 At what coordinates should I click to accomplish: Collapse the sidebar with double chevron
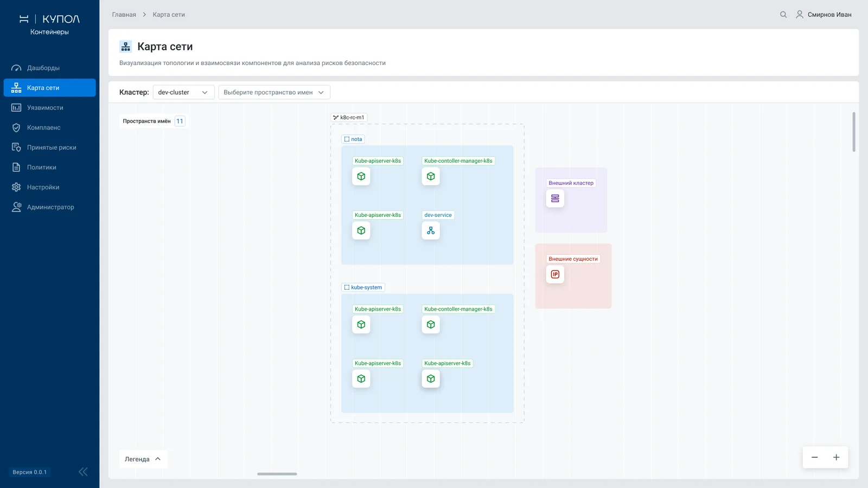click(83, 472)
